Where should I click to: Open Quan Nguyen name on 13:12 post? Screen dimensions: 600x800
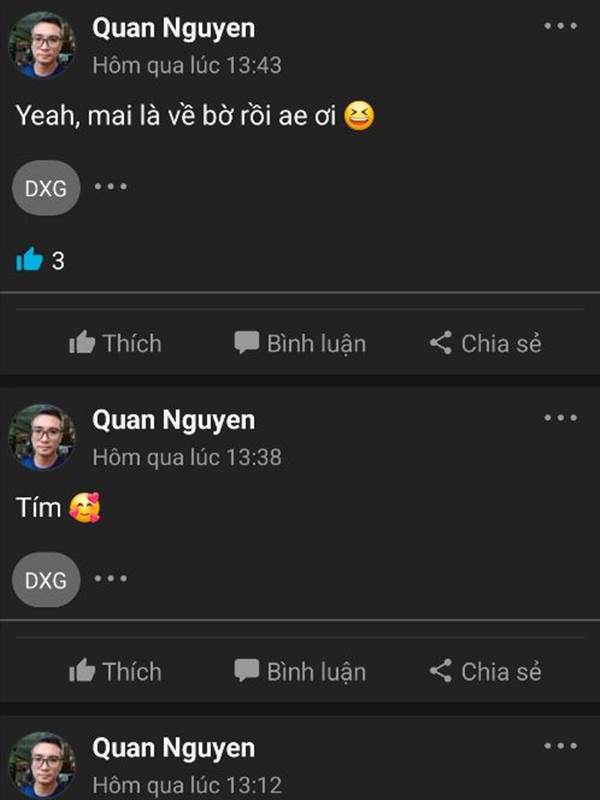click(x=173, y=748)
